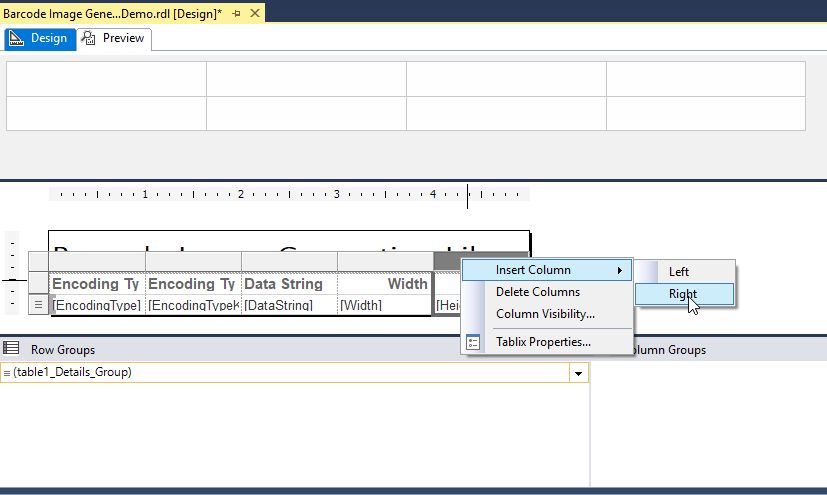Close the Demo.rdl design document

tap(255, 13)
